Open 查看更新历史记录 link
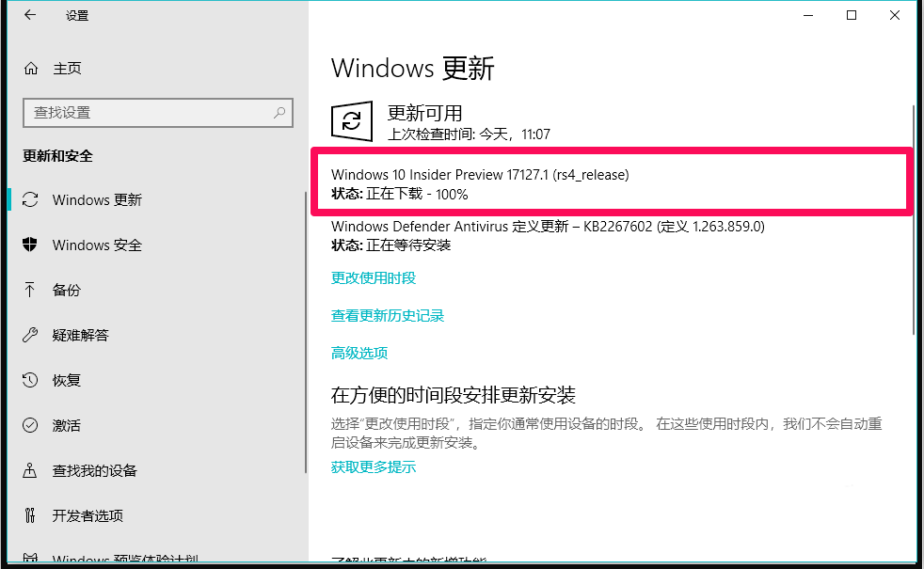Screen dimensions: 924x569 [x=388, y=316]
